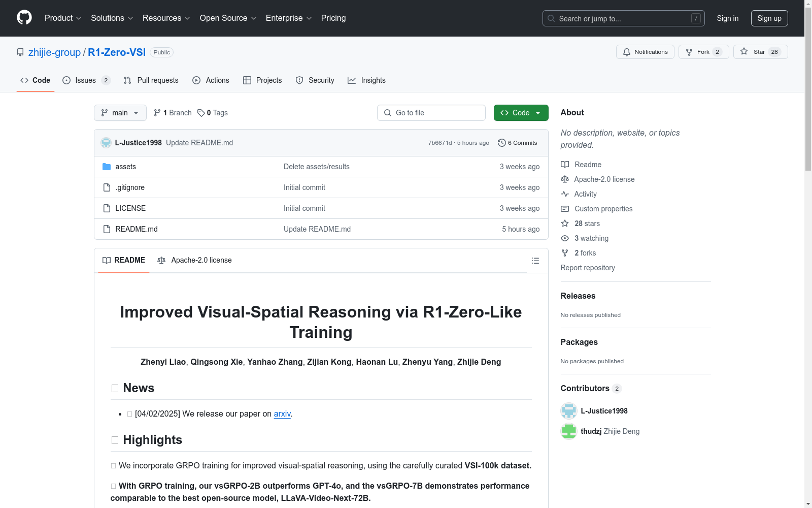Star the R1-Zero-VSI repository
Image resolution: width=812 pixels, height=508 pixels.
pos(760,52)
